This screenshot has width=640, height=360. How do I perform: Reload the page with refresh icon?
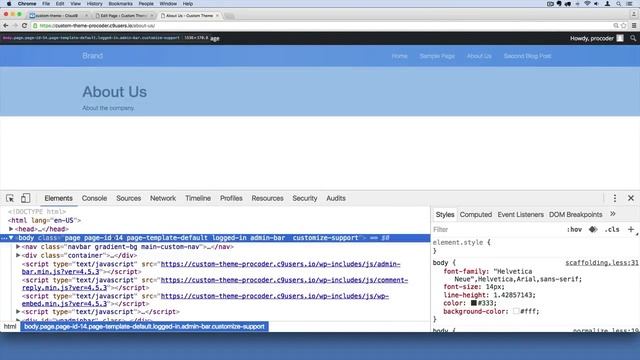24,25
